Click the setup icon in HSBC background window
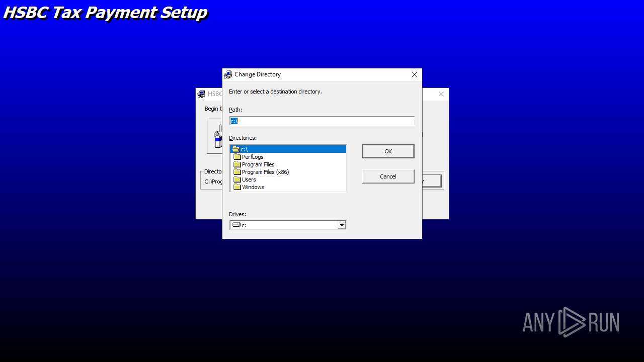Viewport: 644px width, 362px height. 201,94
